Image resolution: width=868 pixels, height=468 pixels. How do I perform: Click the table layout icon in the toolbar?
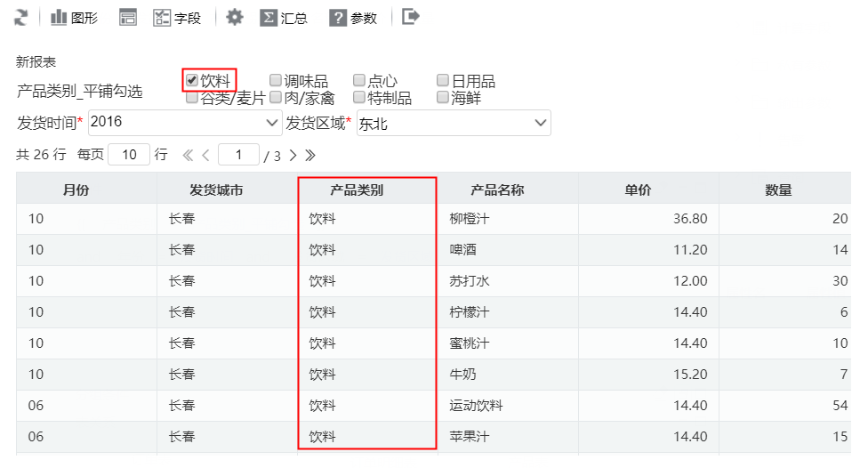click(128, 18)
